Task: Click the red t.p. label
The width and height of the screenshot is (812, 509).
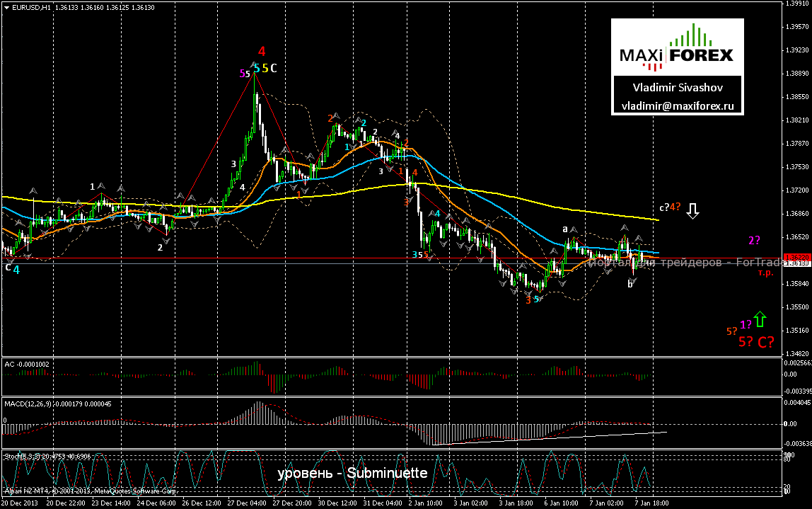Action: [765, 272]
